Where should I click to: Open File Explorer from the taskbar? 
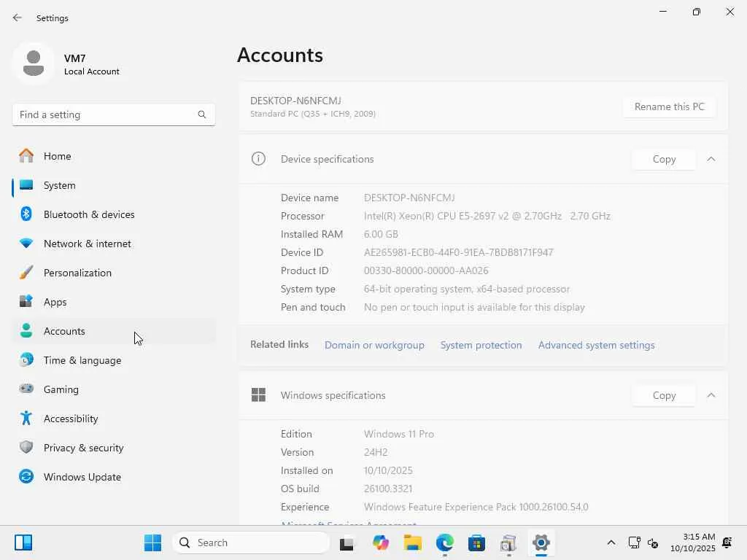coord(413,542)
